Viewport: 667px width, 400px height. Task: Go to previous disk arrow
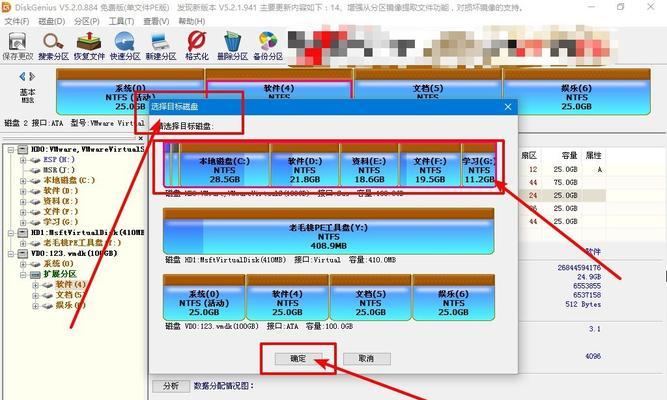point(22,77)
